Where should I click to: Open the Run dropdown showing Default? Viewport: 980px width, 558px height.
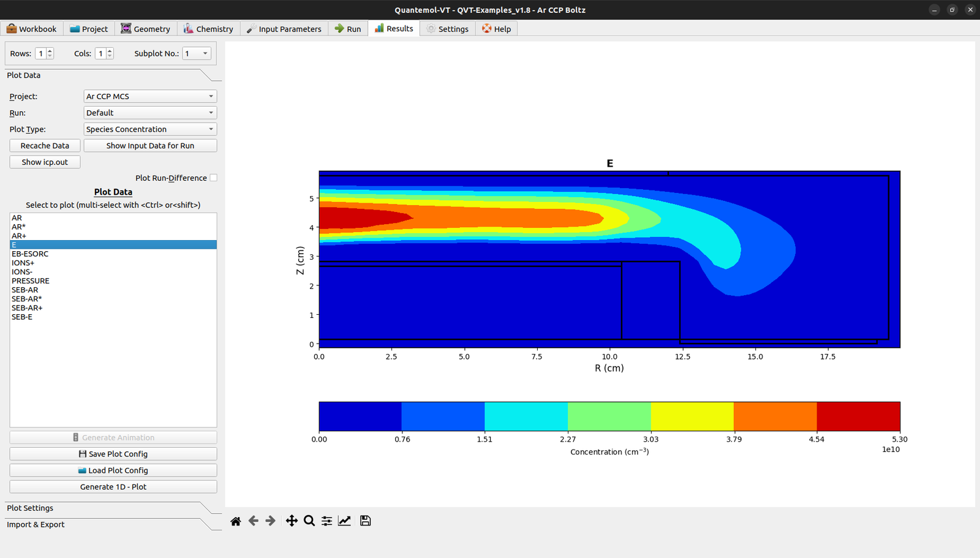point(150,113)
